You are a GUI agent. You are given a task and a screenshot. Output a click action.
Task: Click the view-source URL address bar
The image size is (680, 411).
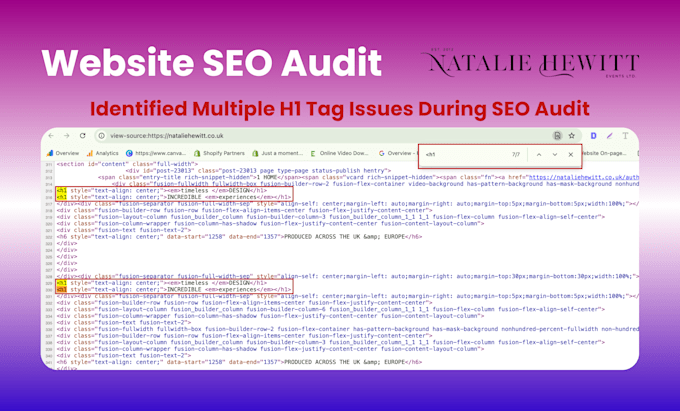pyautogui.click(x=338, y=136)
